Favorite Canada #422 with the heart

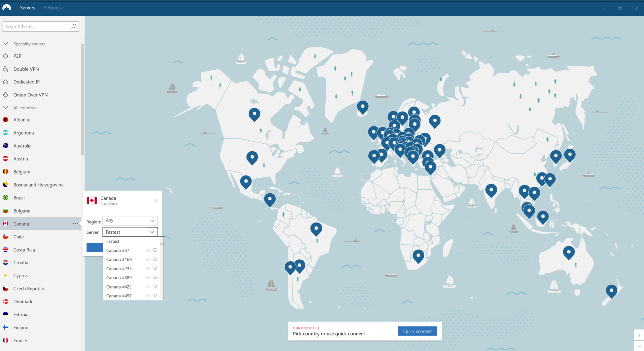click(x=155, y=286)
